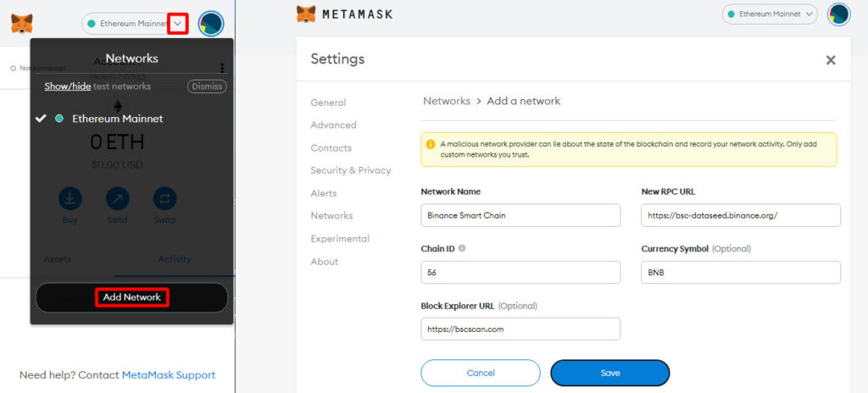Click the Add Network button
The width and height of the screenshot is (868, 393).
[131, 297]
